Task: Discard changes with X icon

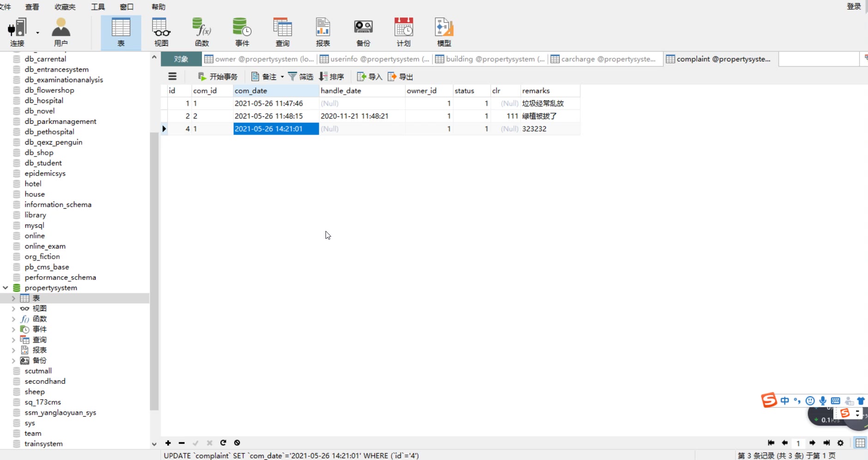Action: click(x=209, y=443)
